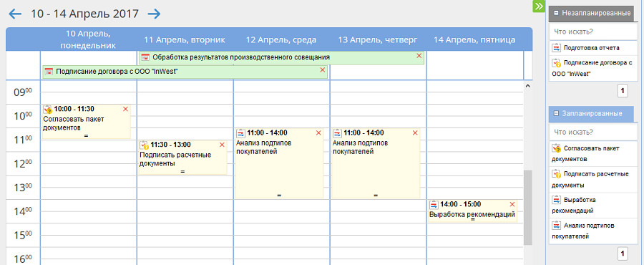Image resolution: width=644 pixels, height=265 pixels.
Task: Remove 'Обработка результатов производственного совещания' event
Action: (419, 56)
